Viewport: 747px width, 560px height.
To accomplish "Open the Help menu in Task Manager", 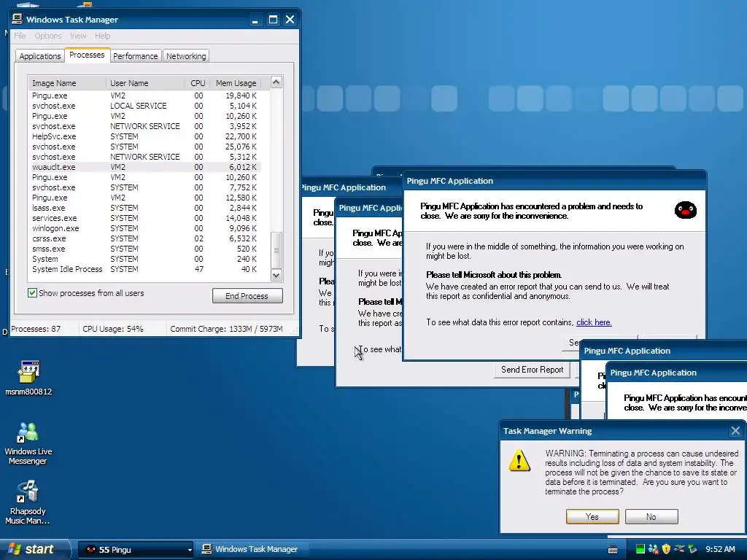I will coord(102,36).
